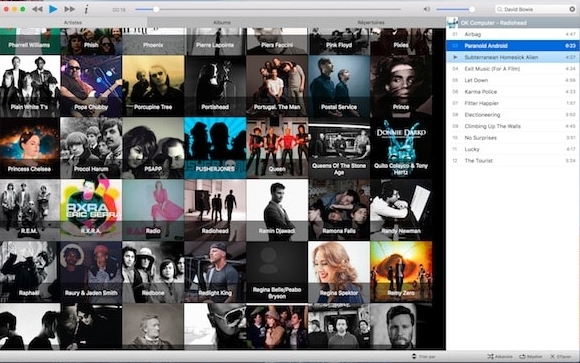
Task: Open the Radiohead artist thumbnail
Action: (x=215, y=210)
